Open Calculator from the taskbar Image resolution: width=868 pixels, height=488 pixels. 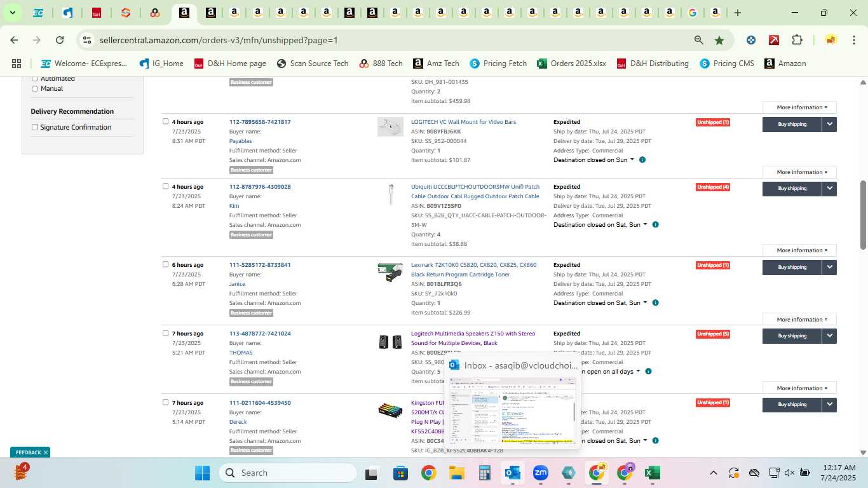pyautogui.click(x=484, y=473)
